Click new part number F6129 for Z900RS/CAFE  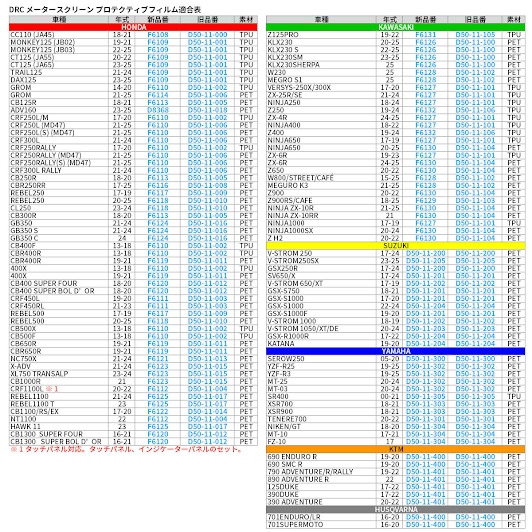click(425, 201)
